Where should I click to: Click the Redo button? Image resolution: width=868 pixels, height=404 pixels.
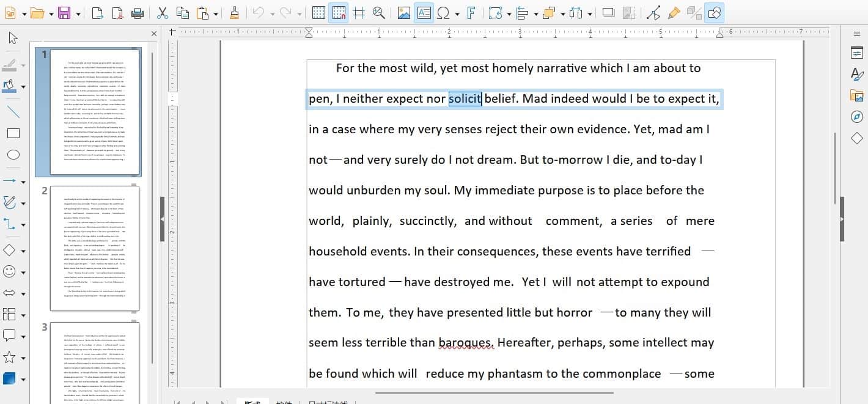click(x=286, y=12)
